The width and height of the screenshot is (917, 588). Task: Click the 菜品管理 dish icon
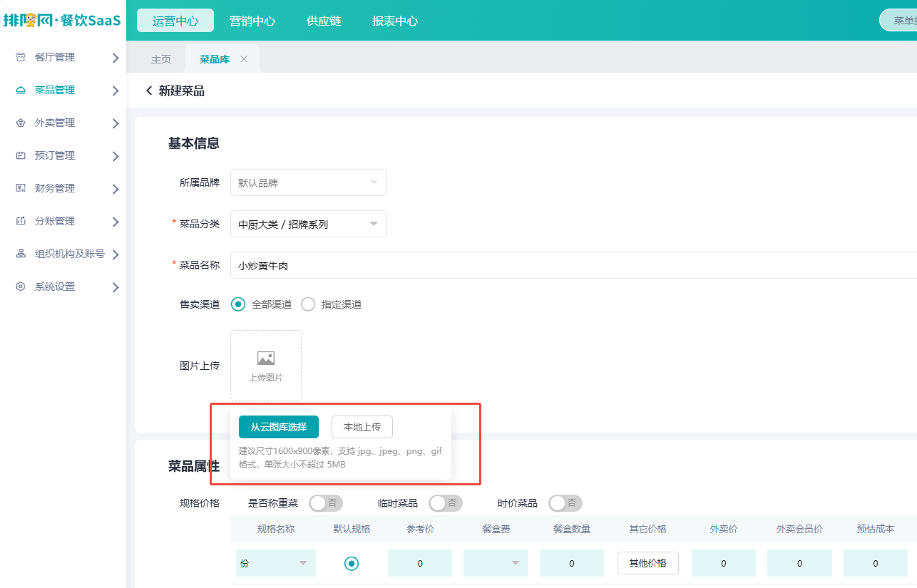click(x=21, y=90)
